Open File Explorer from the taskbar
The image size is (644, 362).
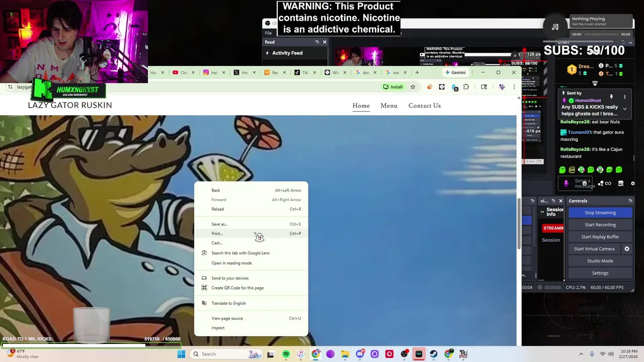pyautogui.click(x=345, y=354)
